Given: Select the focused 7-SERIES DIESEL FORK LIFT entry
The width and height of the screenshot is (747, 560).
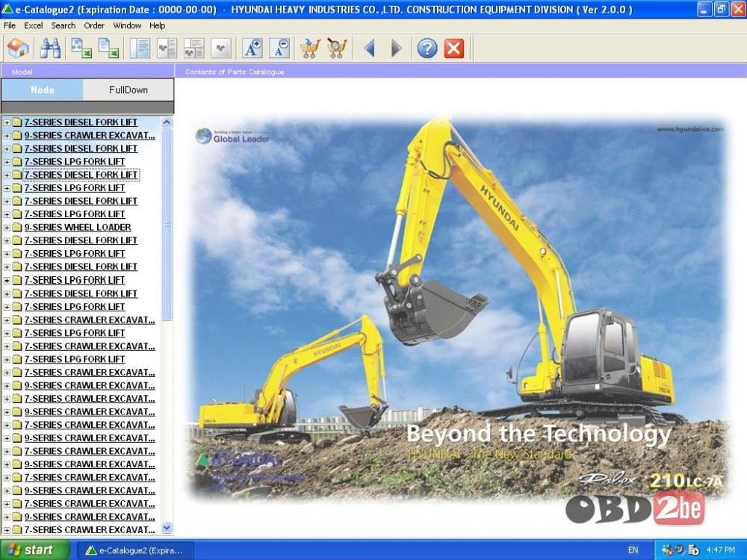Looking at the screenshot, I should coord(81,175).
